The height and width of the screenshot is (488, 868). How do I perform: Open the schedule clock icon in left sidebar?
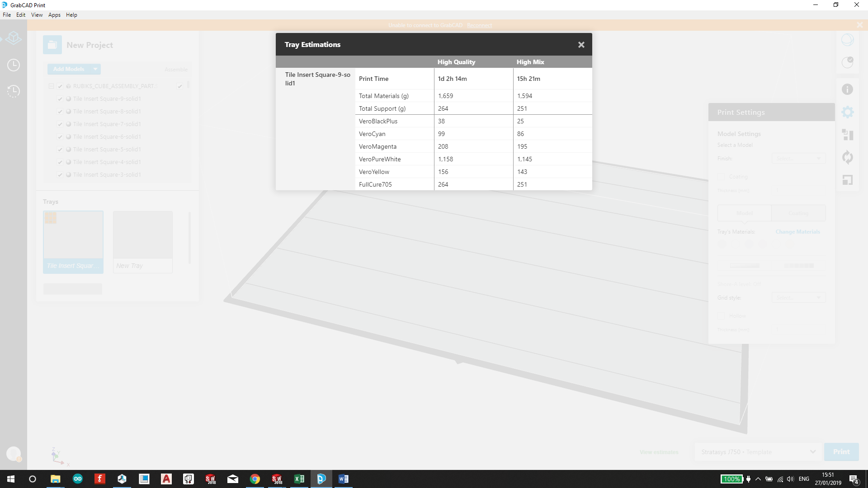pyautogui.click(x=14, y=65)
